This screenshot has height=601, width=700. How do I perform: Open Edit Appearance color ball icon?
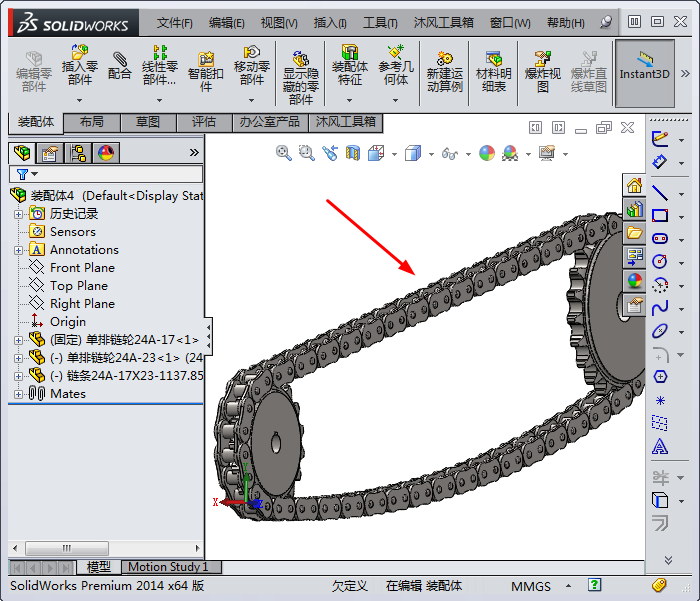(x=486, y=153)
